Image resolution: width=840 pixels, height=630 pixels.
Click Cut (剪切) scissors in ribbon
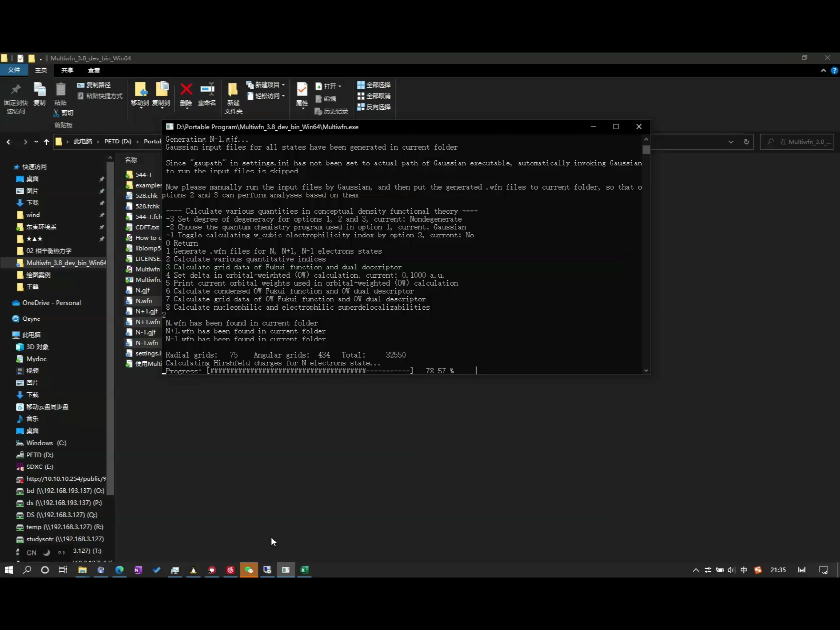(x=64, y=113)
